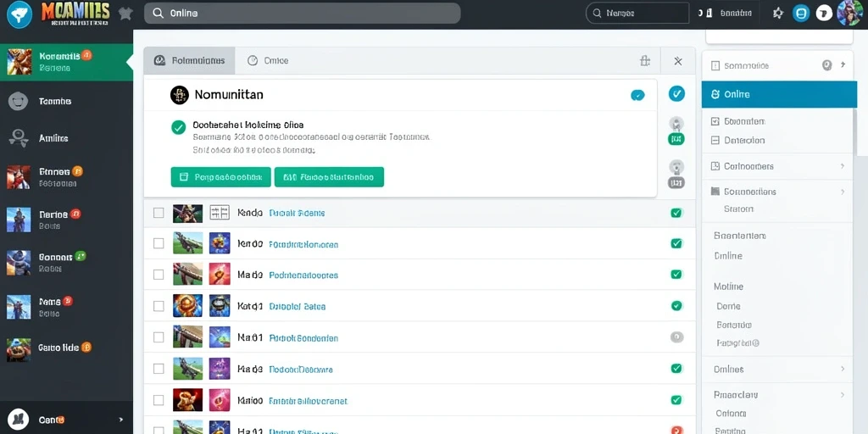
Task: Click the blue circular checkmark beside Nomunittan
Action: [676, 93]
